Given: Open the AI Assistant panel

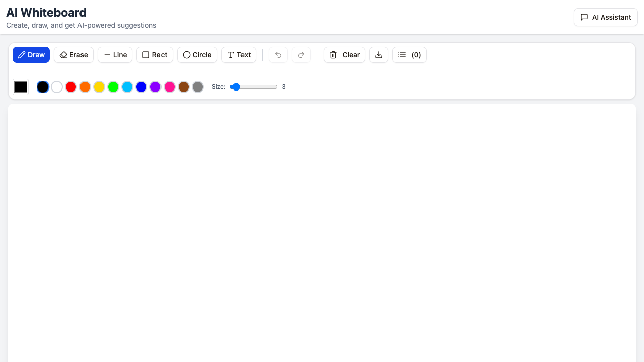Looking at the screenshot, I should click(x=605, y=17).
